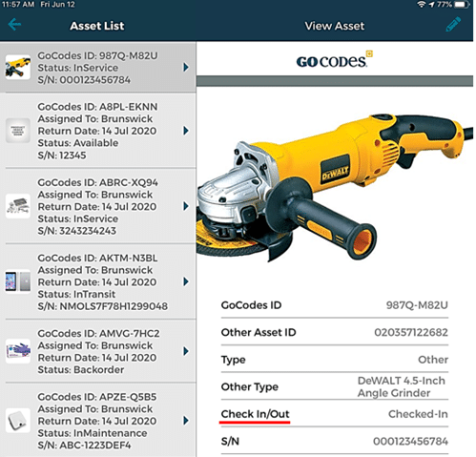Select the list text GoCodes ID: AMVG-7HC2
The height and width of the screenshot is (457, 476).
[x=98, y=333]
